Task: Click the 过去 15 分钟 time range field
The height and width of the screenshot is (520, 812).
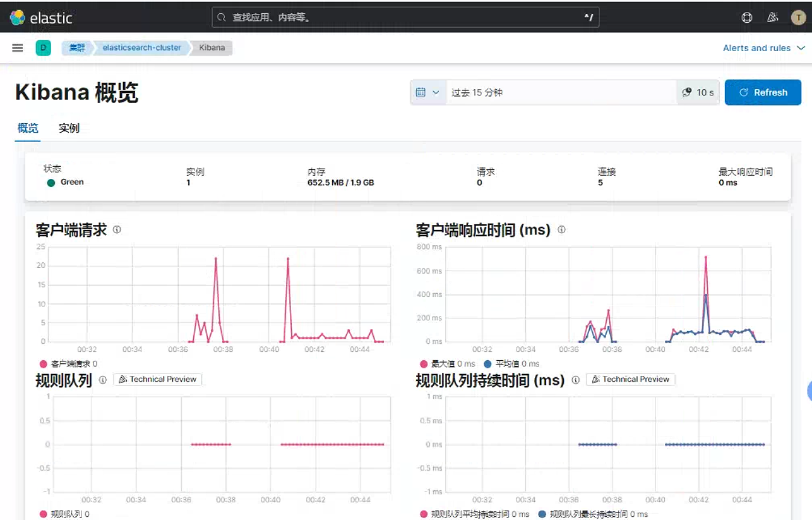Action: 561,92
